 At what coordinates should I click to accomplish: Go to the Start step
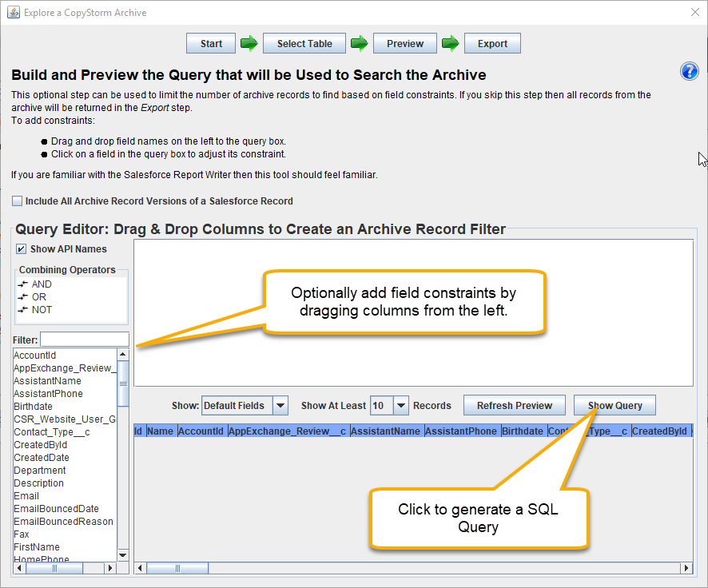(211, 43)
